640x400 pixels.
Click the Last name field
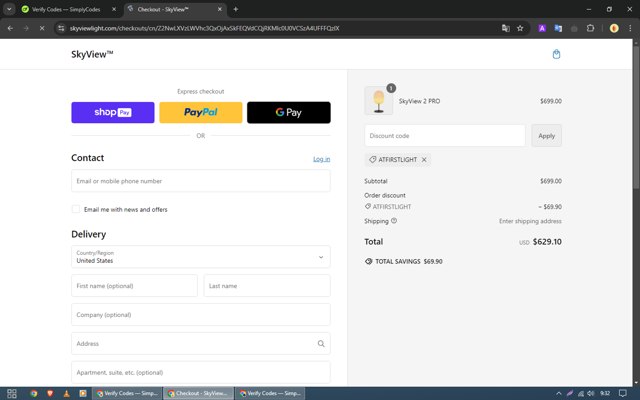pos(267,286)
